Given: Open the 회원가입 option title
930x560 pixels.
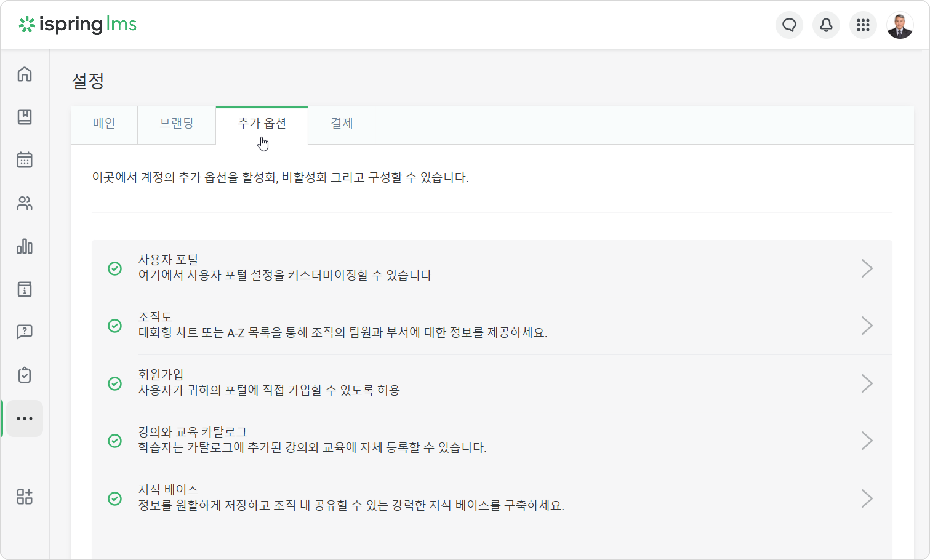Looking at the screenshot, I should (x=161, y=374).
